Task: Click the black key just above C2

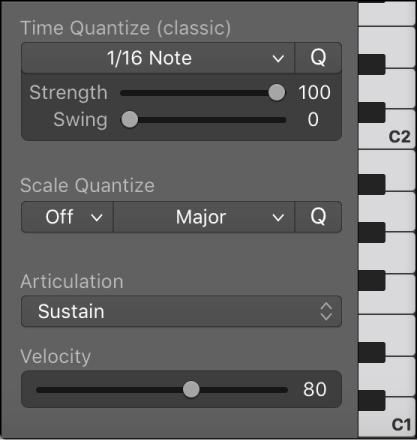Action: 372,112
